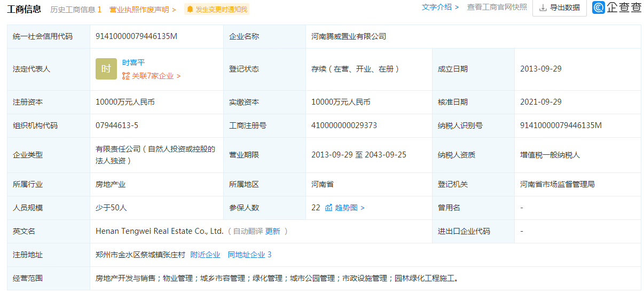Click the English name Henan Tengwei Real Estate
644x300 pixels.
[159, 231]
